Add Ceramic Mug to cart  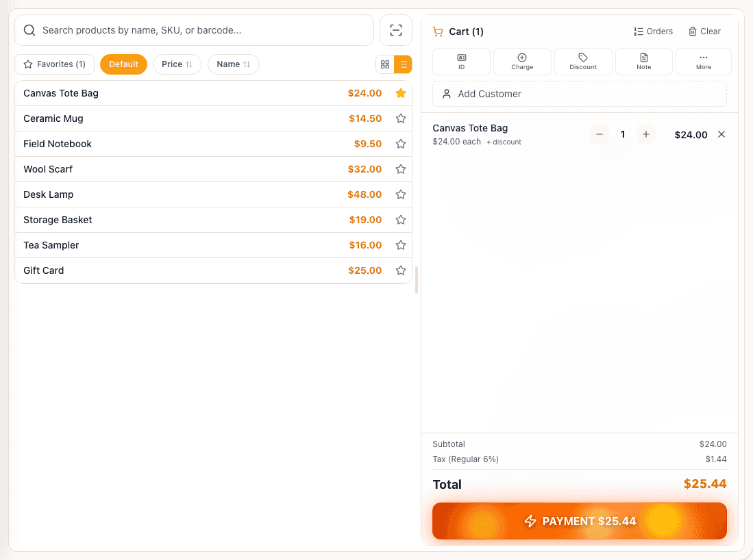click(213, 118)
